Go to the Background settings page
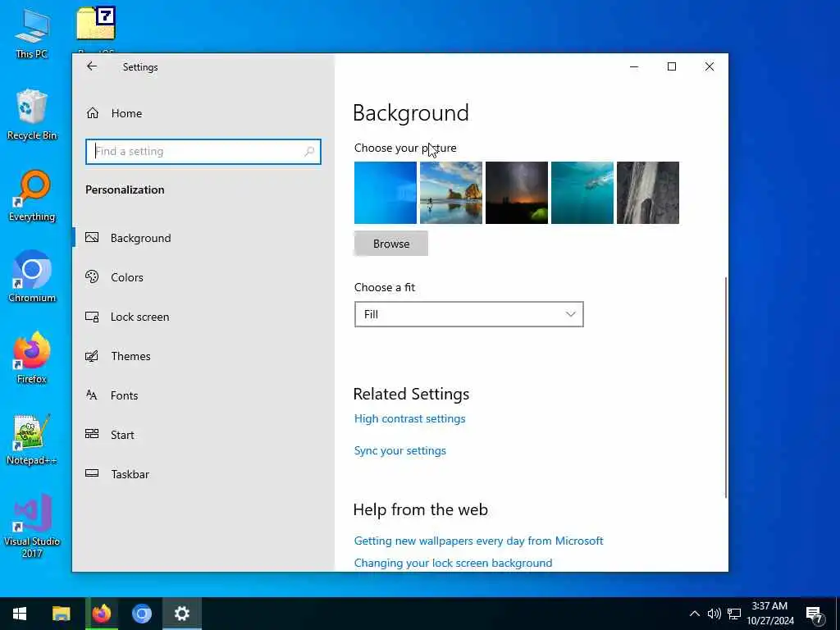The width and height of the screenshot is (840, 630). (203, 238)
